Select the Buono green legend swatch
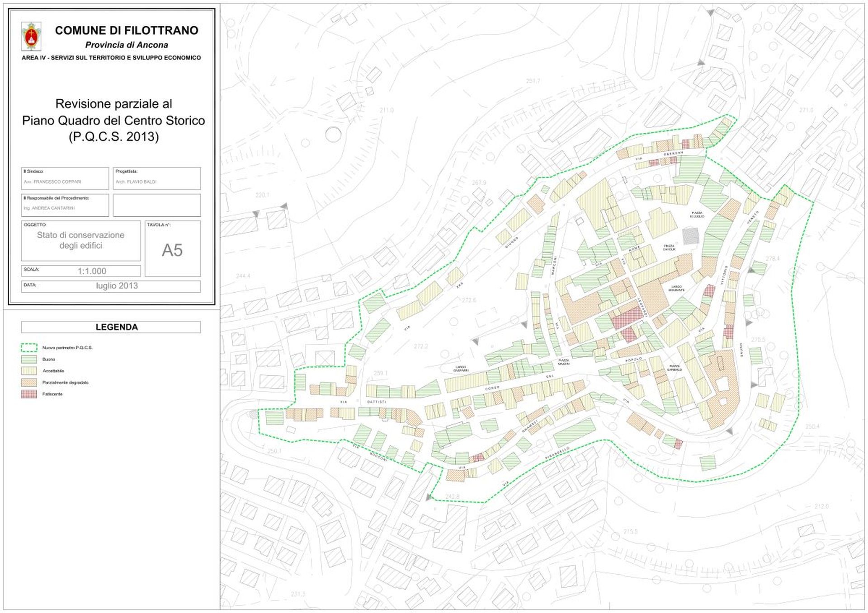Image resolution: width=868 pixels, height=613 pixels. pyautogui.click(x=29, y=359)
